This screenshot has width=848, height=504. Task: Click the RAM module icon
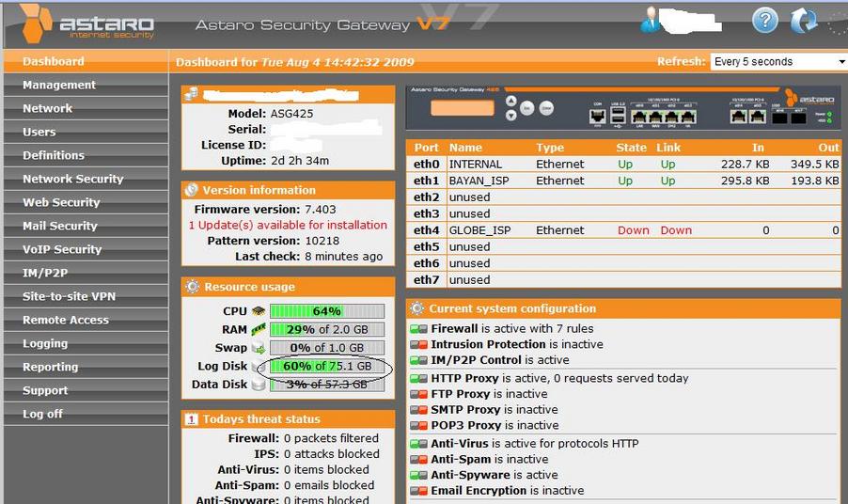259,329
